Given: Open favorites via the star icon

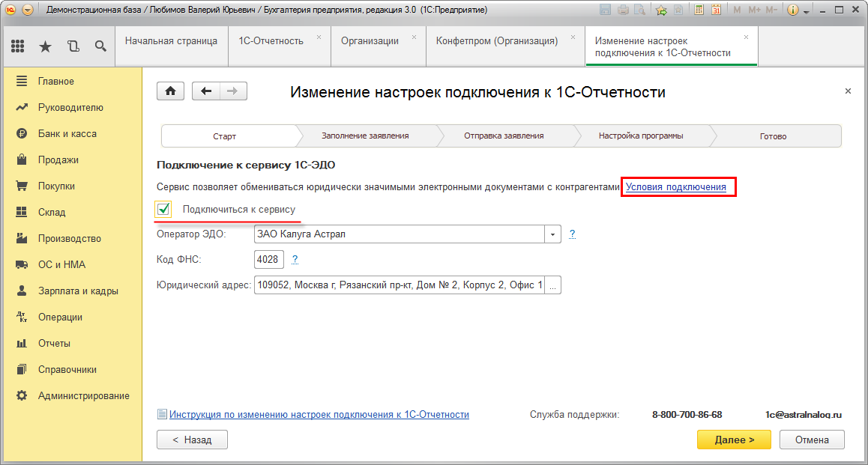Looking at the screenshot, I should point(45,46).
